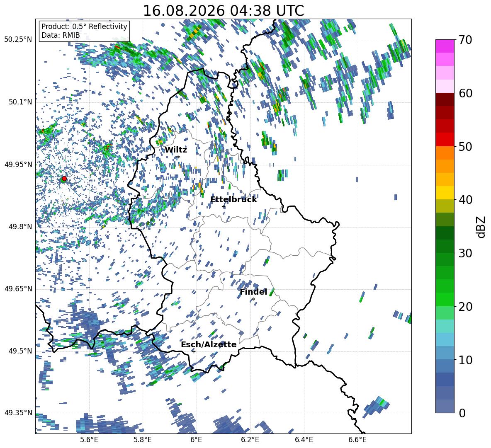Click the Wiltz station cross marker
This screenshot has width=491, height=448.
point(178,157)
